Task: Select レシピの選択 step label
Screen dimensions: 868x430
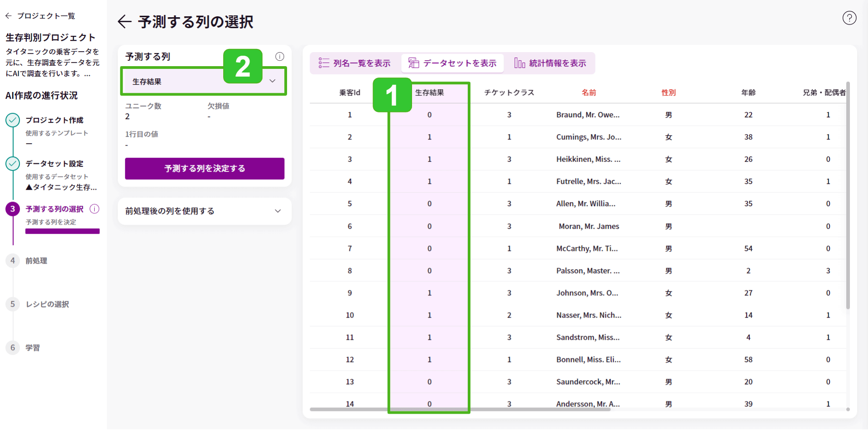Action: click(x=47, y=304)
